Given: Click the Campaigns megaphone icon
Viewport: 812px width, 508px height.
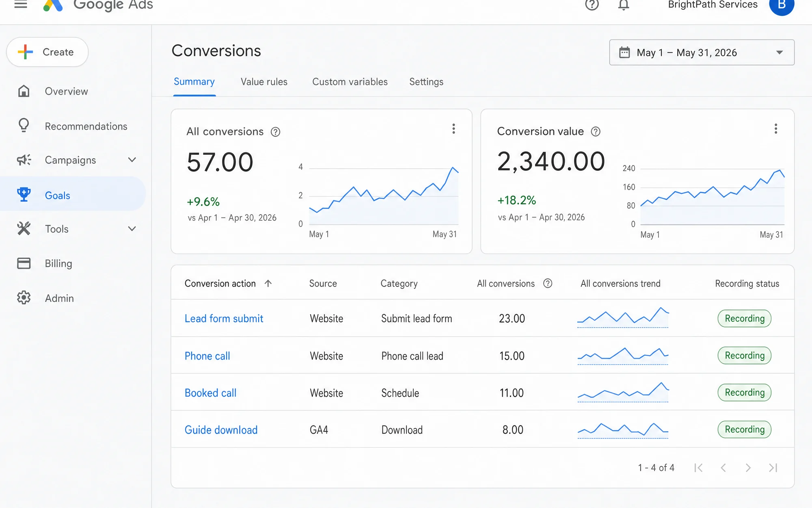Looking at the screenshot, I should pyautogui.click(x=24, y=160).
